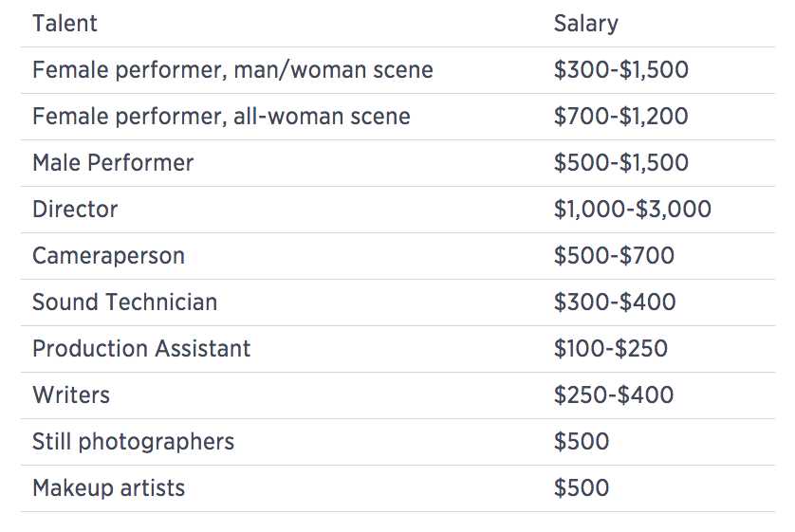795x532 pixels.
Task: Click the $100-$250 salary value
Action: click(610, 349)
